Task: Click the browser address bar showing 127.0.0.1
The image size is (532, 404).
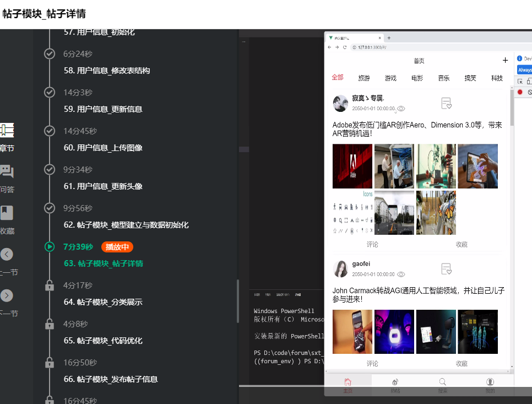Action: (441, 47)
